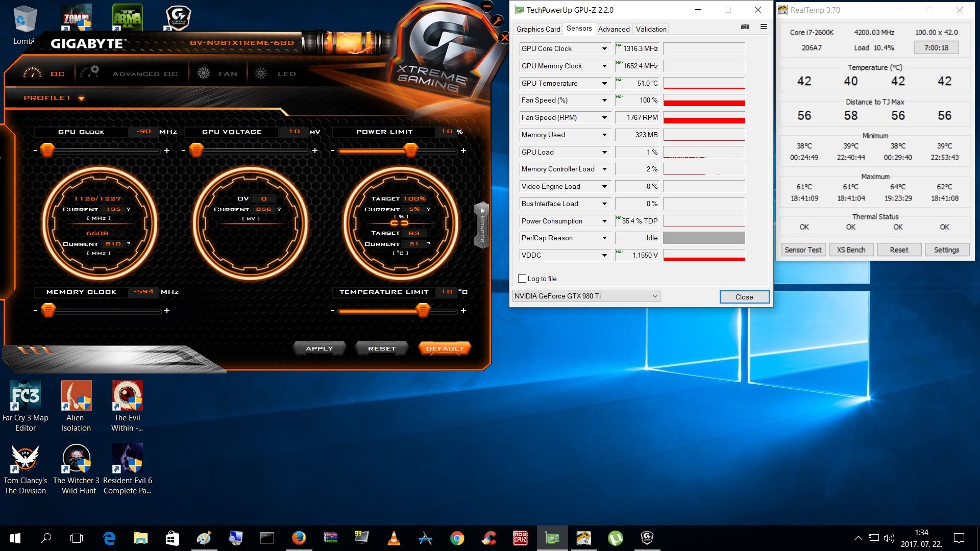The width and height of the screenshot is (980, 551).
Task: Open Task View on taskbar
Action: click(77, 538)
